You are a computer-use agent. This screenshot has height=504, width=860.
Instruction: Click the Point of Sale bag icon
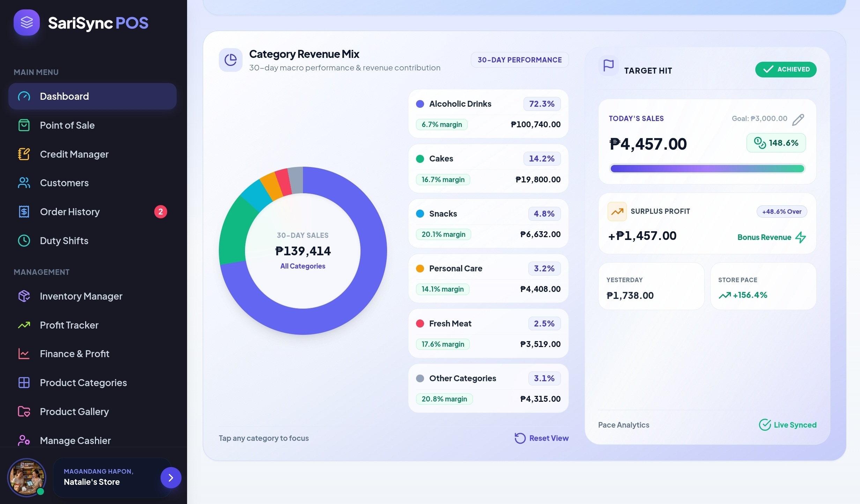(24, 125)
